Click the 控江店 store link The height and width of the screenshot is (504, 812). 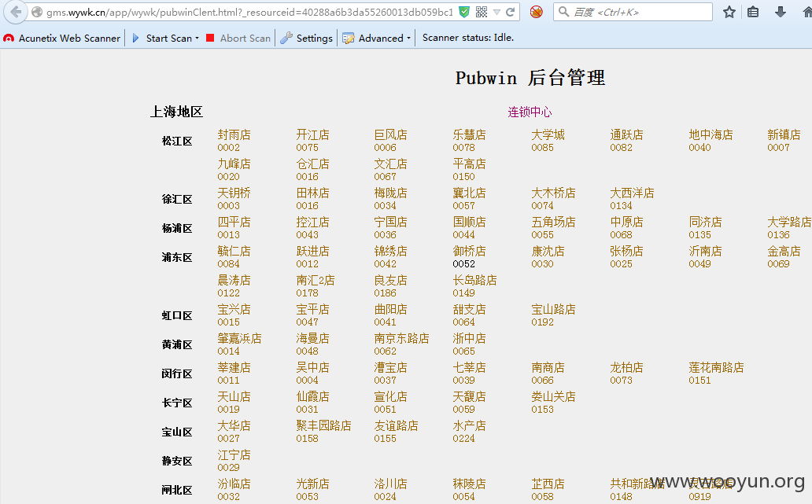[x=313, y=222]
